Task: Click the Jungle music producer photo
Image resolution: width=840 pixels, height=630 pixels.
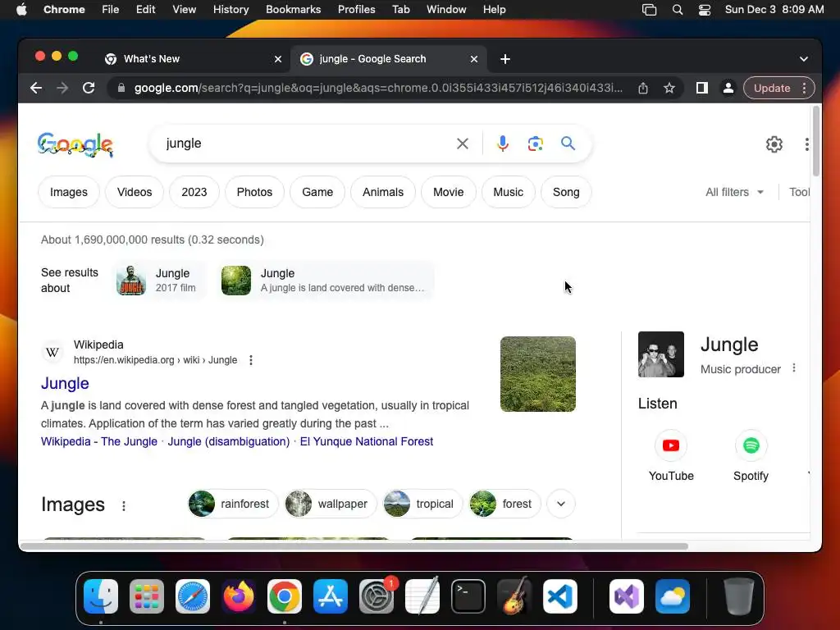Action: [660, 354]
